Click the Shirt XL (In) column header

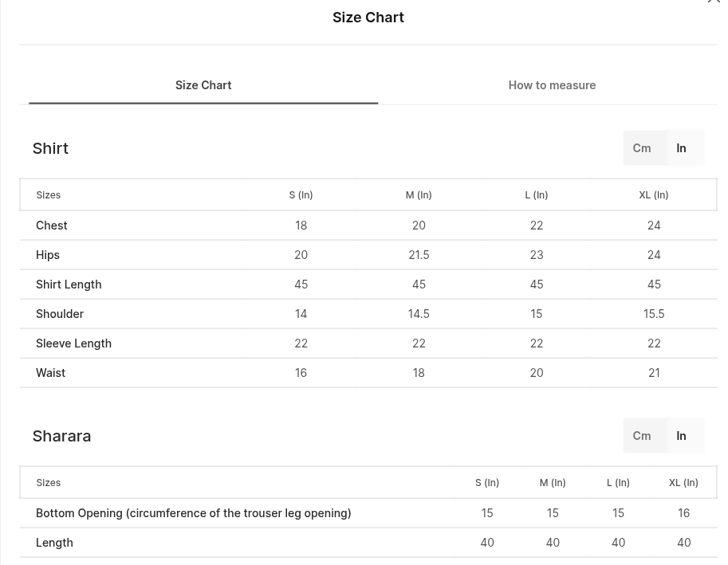(654, 194)
